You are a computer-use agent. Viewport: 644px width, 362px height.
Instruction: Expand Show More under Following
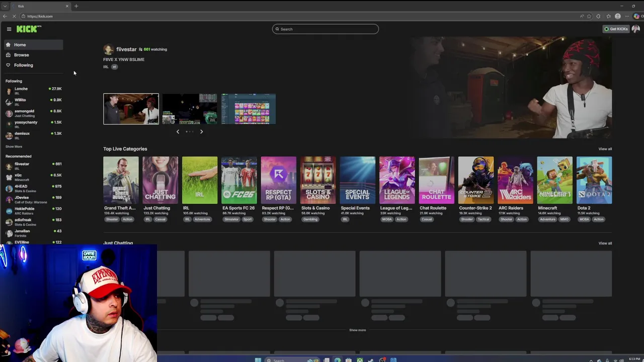(14, 146)
